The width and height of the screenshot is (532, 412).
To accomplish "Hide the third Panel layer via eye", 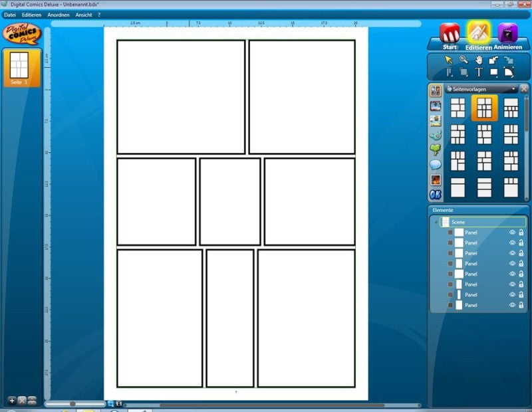I will (512, 253).
